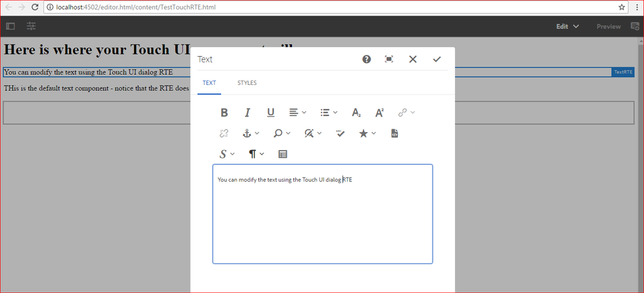
Task: Switch the Text dialog to fullscreen
Action: coord(389,59)
